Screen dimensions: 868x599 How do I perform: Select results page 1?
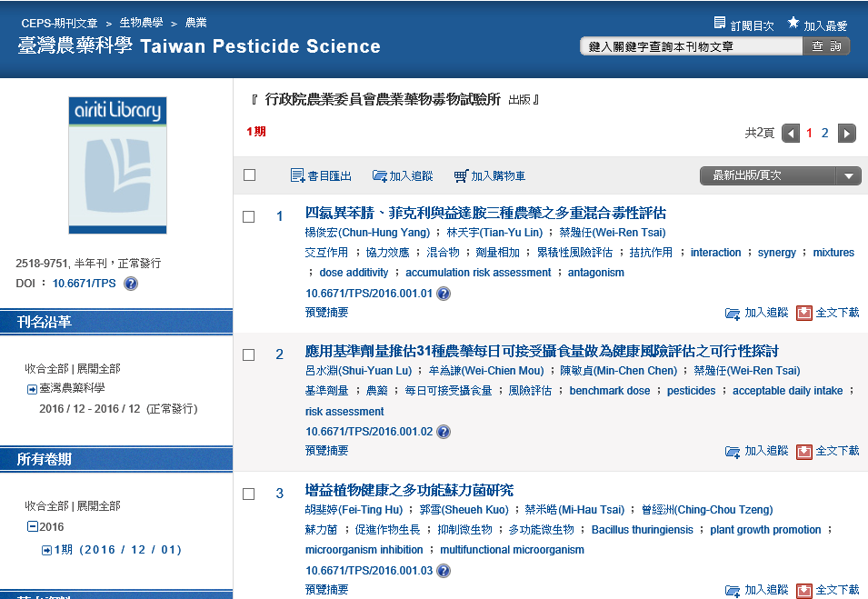(x=809, y=134)
